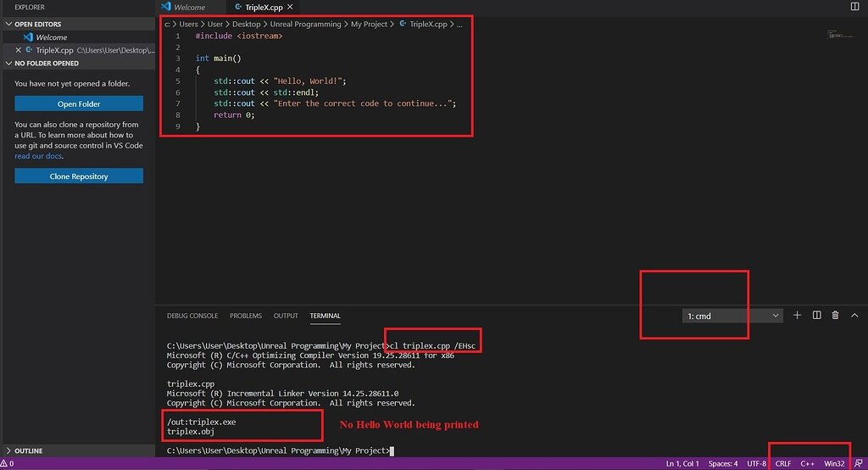The height and width of the screenshot is (470, 868).
Task: Click split editor icon at top right
Action: [x=854, y=7]
